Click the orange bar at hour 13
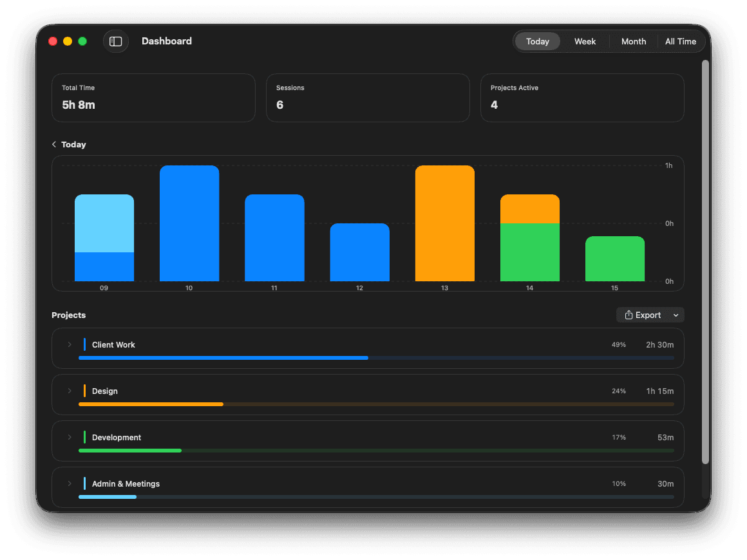 click(444, 223)
